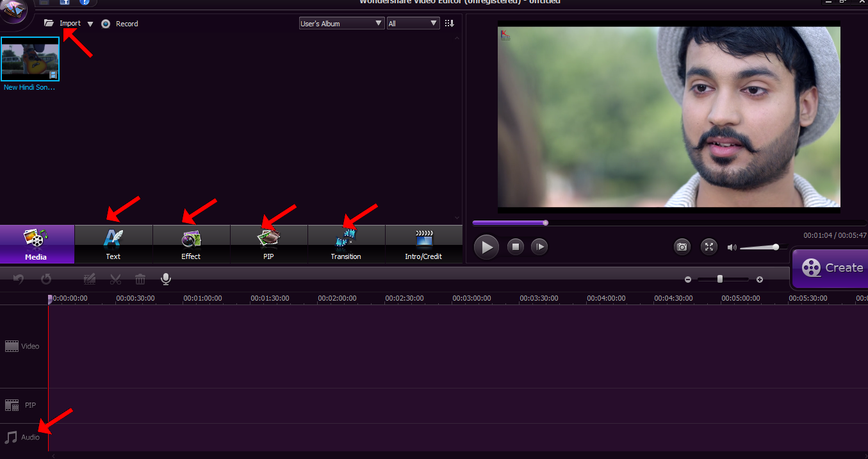868x459 pixels.
Task: Select the Audio track music note icon
Action: click(x=11, y=437)
